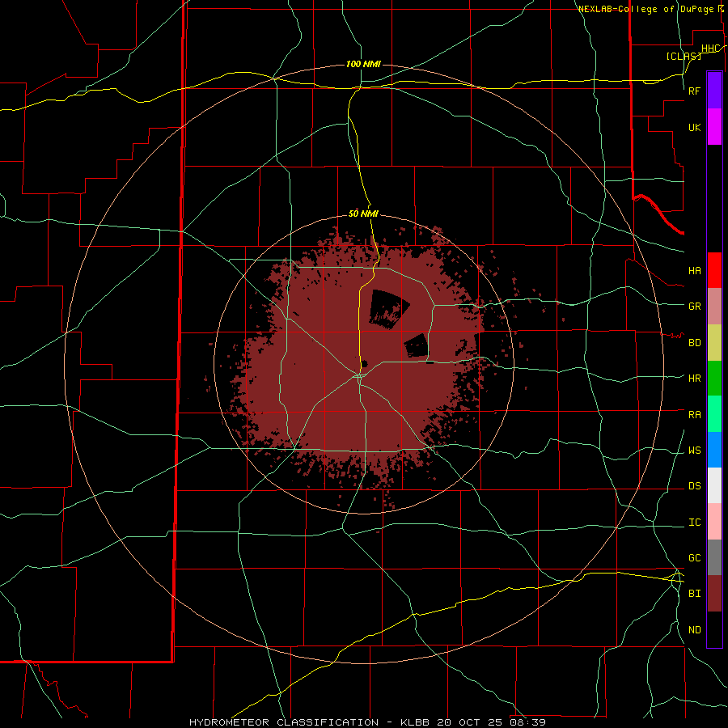This screenshot has width=728, height=728.
Task: Click the smaller black wedge gap in echoes
Action: (417, 345)
